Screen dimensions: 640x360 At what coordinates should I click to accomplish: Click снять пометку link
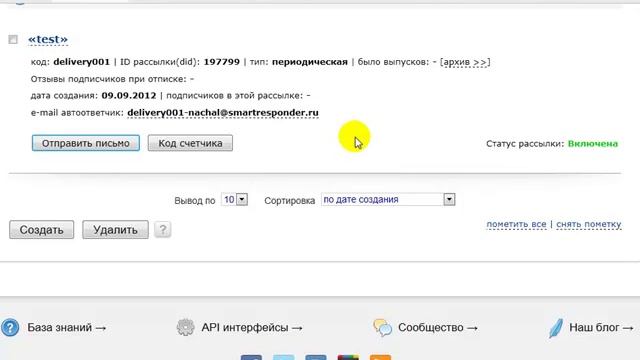(589, 224)
